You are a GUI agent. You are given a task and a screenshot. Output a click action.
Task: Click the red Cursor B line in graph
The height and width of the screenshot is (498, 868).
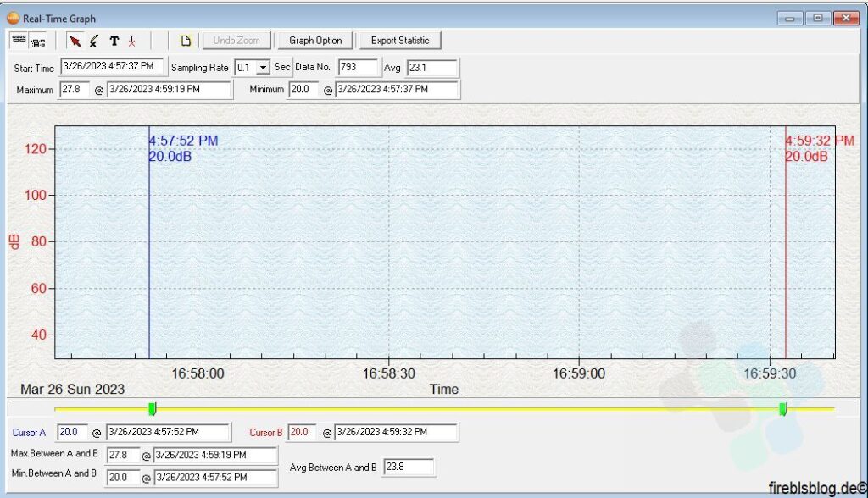pyautogui.click(x=786, y=254)
